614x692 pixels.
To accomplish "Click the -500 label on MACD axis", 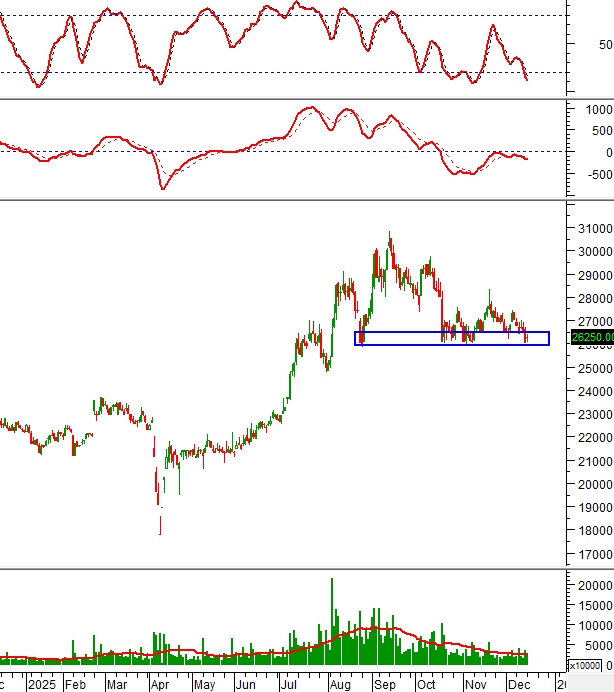I will click(x=599, y=173).
